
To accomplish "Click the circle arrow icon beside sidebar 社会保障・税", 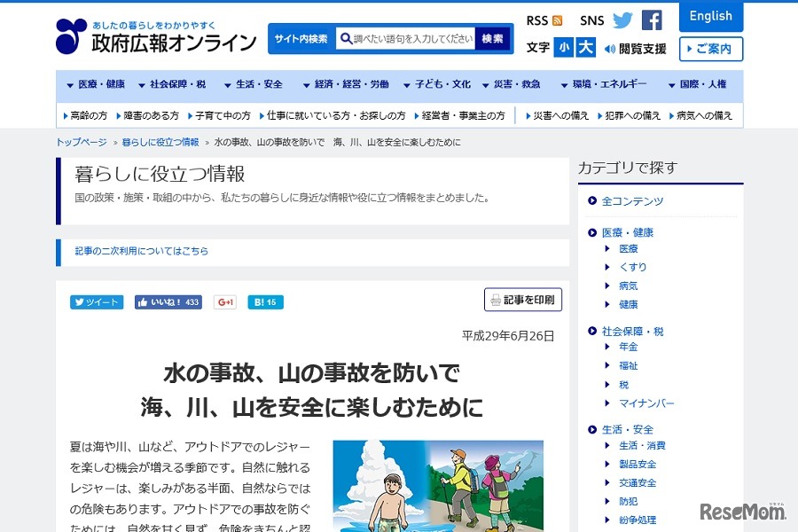I will click(x=592, y=331).
